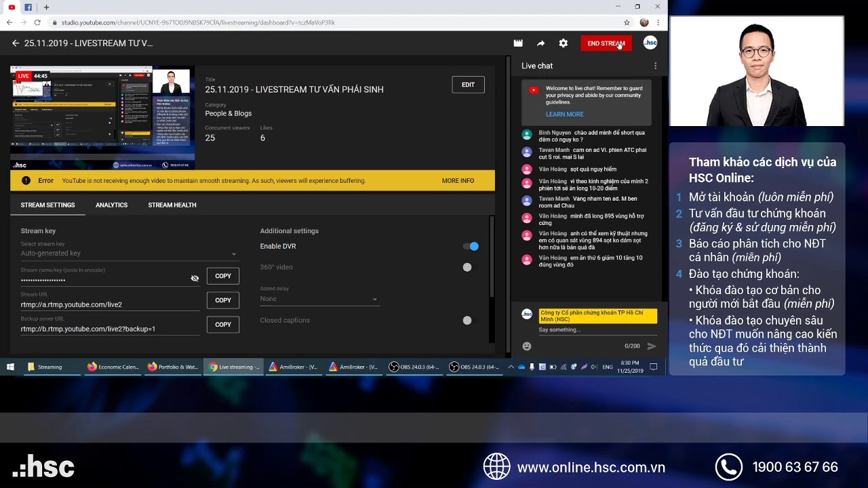Click the Stream URL text field

click(110, 304)
